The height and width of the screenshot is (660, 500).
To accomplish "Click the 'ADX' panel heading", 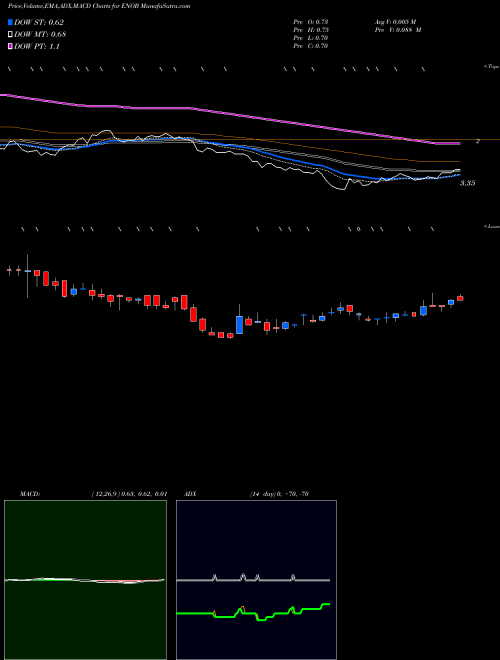I will coord(190,494).
